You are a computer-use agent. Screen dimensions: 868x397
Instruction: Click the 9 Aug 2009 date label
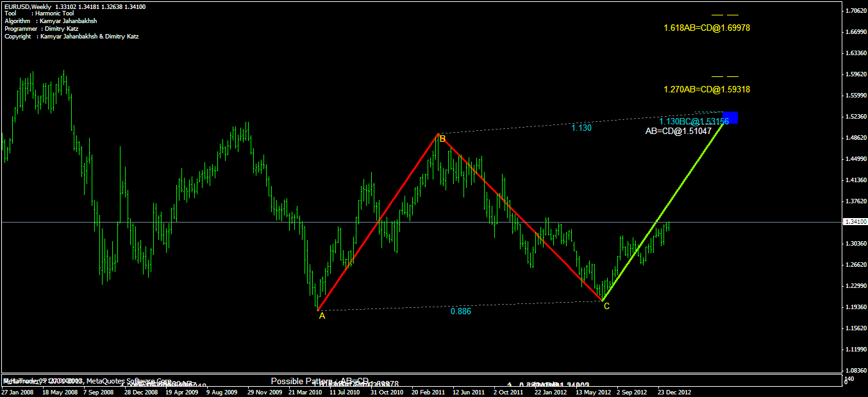point(222,392)
